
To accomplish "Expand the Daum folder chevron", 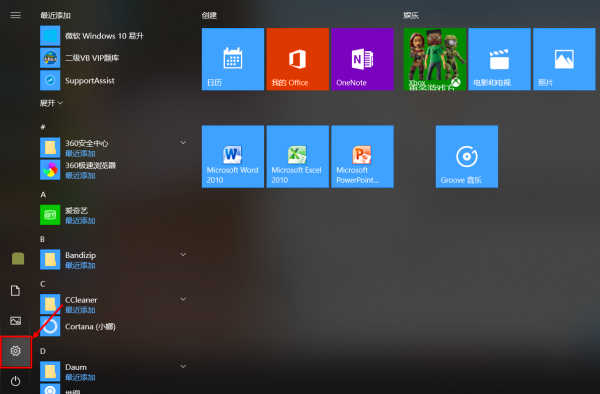I will coord(183,366).
